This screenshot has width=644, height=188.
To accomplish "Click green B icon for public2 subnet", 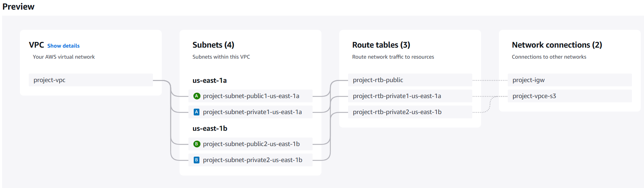I will 197,144.
